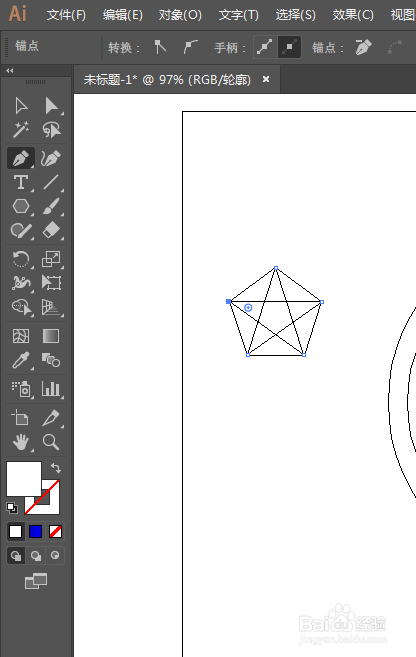Click the Fill color box
The height and width of the screenshot is (657, 416).
click(24, 479)
